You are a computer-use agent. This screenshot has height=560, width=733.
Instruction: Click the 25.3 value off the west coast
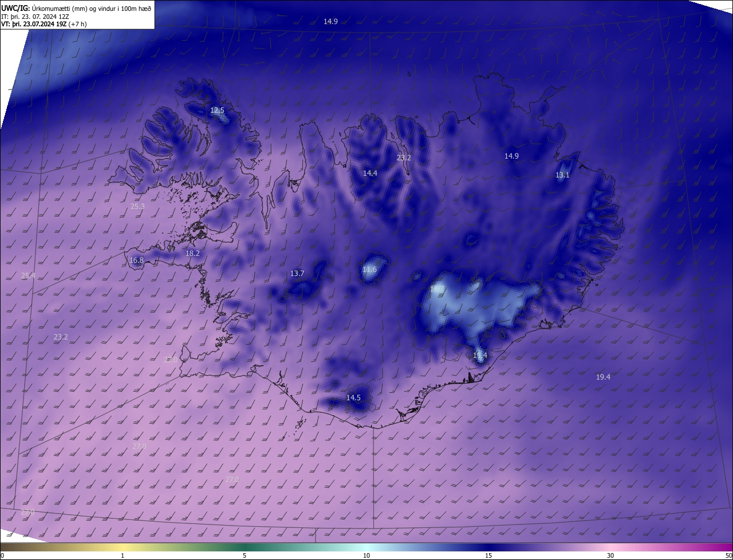coord(137,207)
